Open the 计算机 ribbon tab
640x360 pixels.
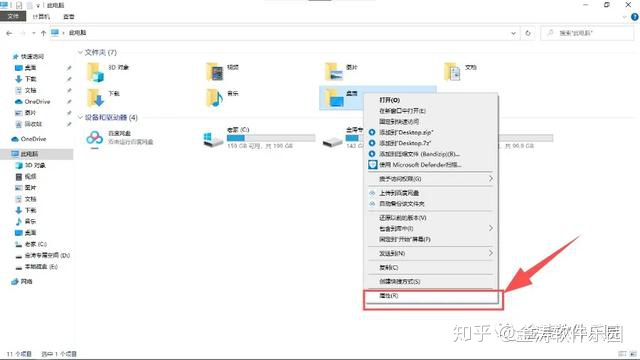(x=41, y=17)
